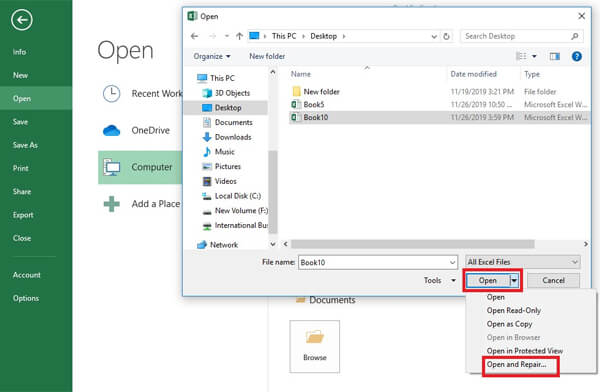Click the up-one-level arrow in dialog
This screenshot has width=600, height=392.
(240, 36)
